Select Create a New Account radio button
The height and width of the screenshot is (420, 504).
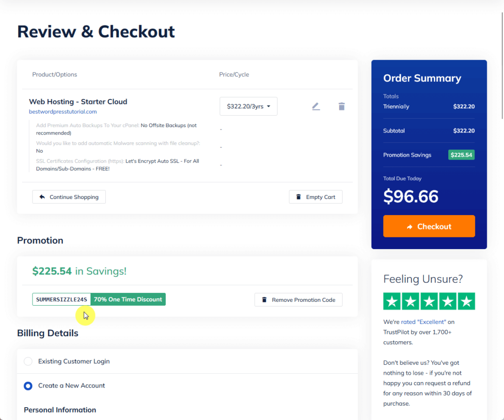click(x=28, y=386)
